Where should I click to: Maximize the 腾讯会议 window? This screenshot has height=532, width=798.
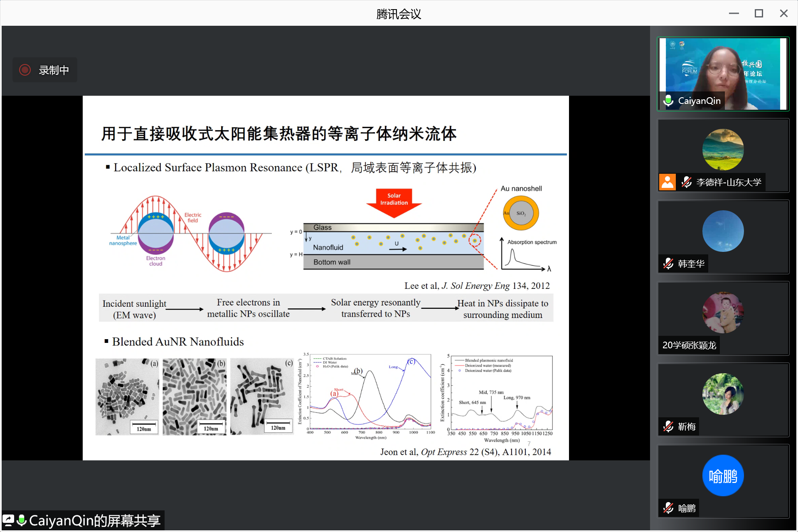(759, 13)
